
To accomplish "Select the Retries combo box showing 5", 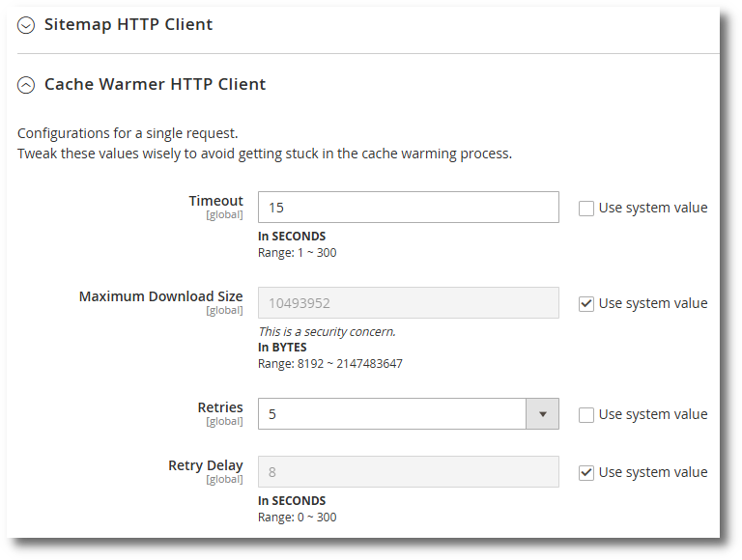I will [x=409, y=414].
